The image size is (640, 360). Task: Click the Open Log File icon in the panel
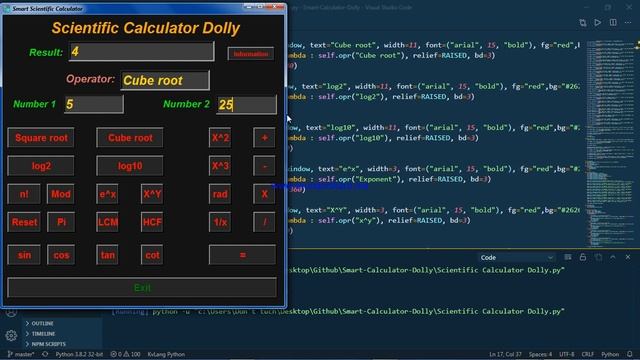598,257
